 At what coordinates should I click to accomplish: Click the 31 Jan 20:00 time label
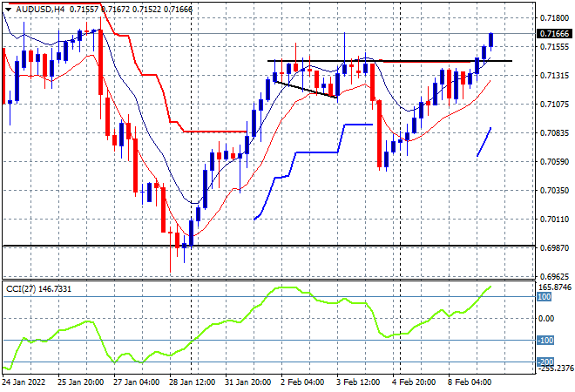tap(247, 382)
